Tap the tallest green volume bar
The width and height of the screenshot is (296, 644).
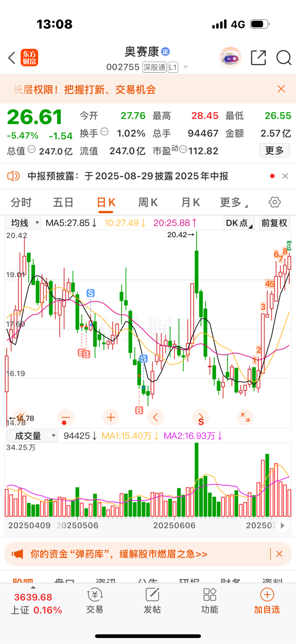197,480
